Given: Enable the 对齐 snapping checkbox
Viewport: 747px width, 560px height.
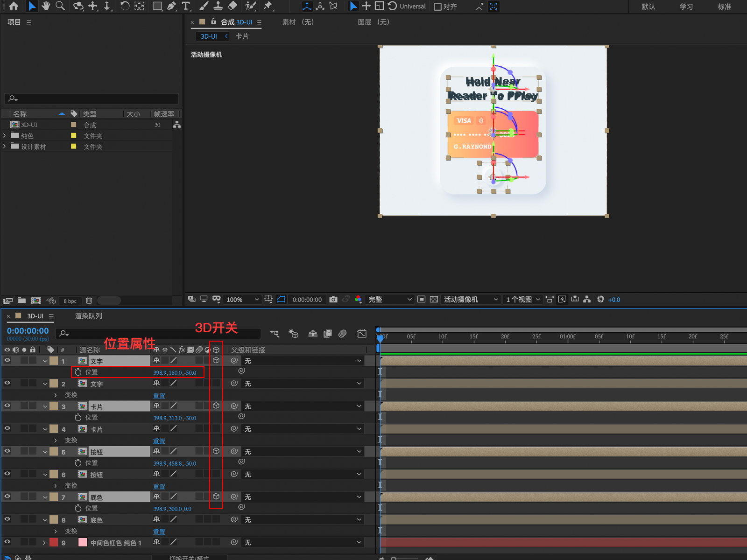Looking at the screenshot, I should 438,7.
